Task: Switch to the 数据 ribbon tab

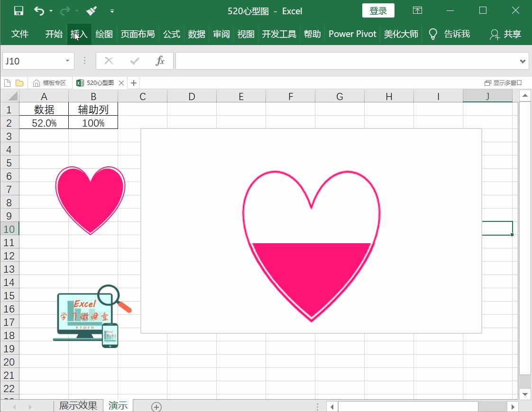Action: [x=196, y=34]
